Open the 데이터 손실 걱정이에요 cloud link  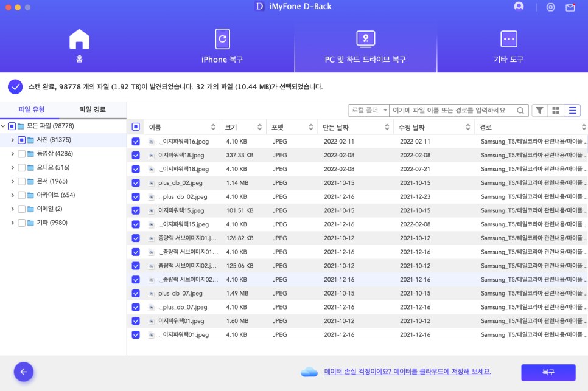408,372
